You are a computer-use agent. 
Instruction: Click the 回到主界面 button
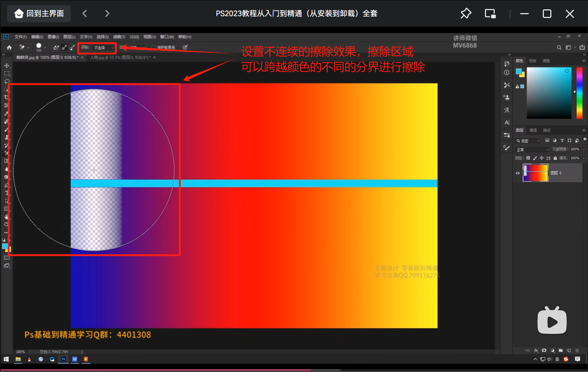coord(39,14)
